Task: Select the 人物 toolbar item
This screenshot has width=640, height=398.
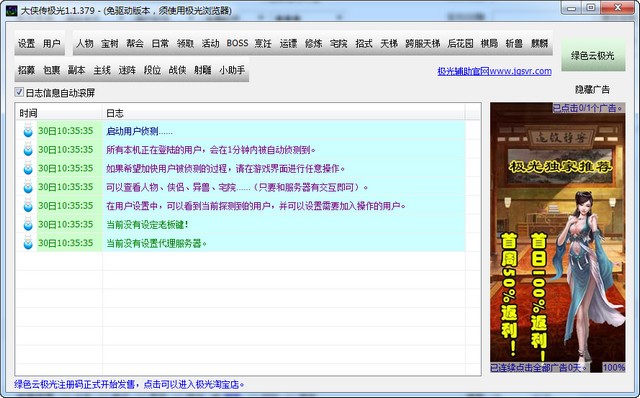Action: pos(85,43)
